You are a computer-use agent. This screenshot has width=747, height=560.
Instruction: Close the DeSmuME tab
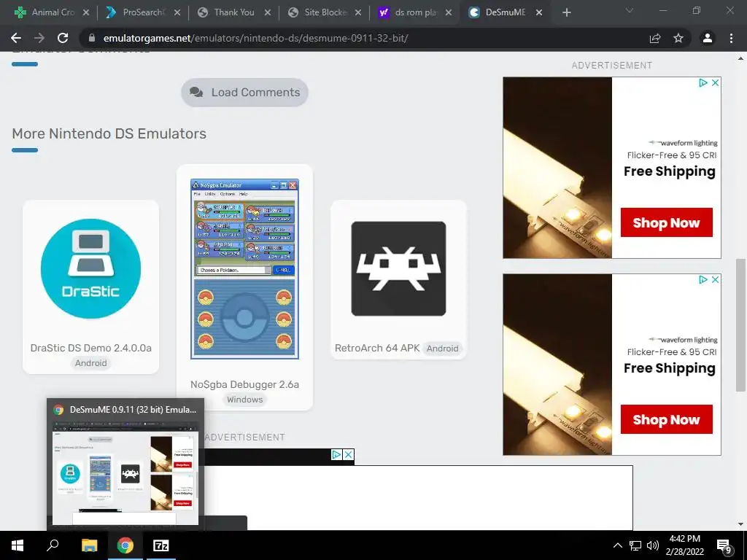click(x=539, y=12)
